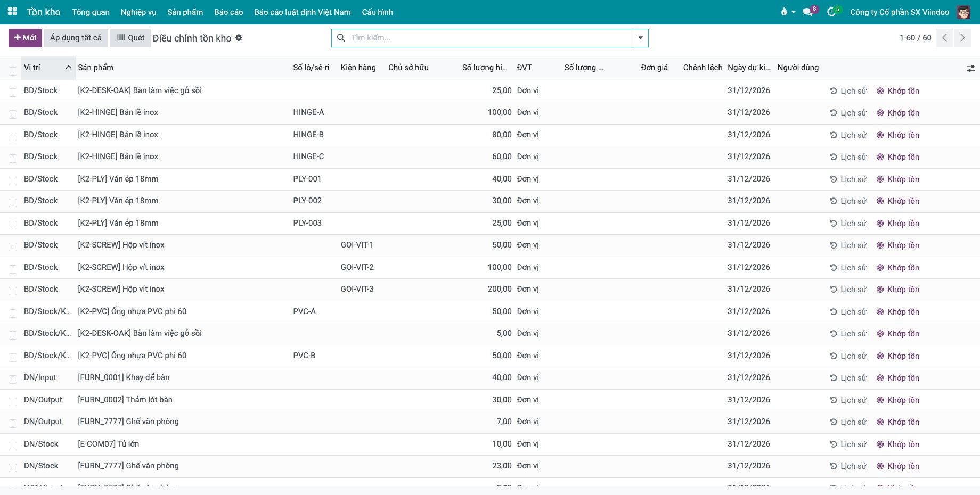
Task: Open the Báo cáo menu
Action: tap(228, 12)
